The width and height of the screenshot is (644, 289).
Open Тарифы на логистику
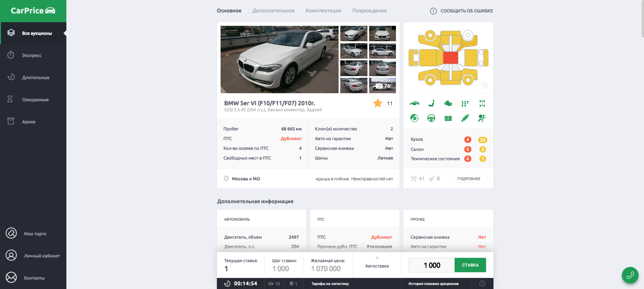[x=330, y=284]
